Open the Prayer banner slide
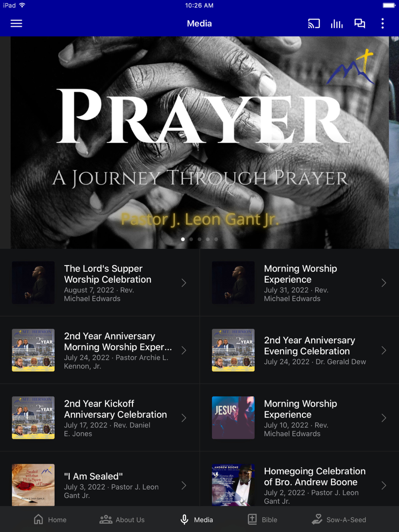 pyautogui.click(x=199, y=142)
